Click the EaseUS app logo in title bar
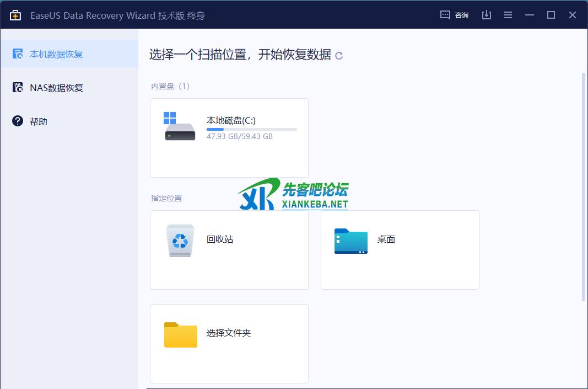 pyautogui.click(x=15, y=15)
